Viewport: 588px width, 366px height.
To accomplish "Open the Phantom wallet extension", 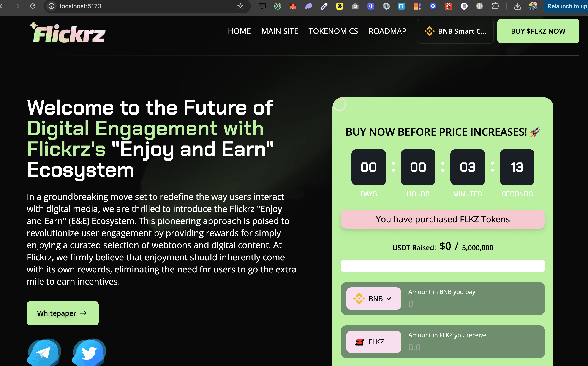I will 308,6.
